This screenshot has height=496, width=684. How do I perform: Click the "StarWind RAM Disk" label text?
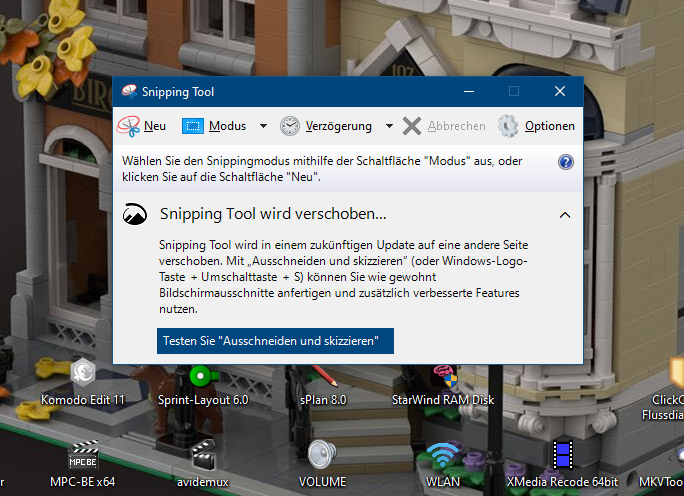click(x=443, y=400)
